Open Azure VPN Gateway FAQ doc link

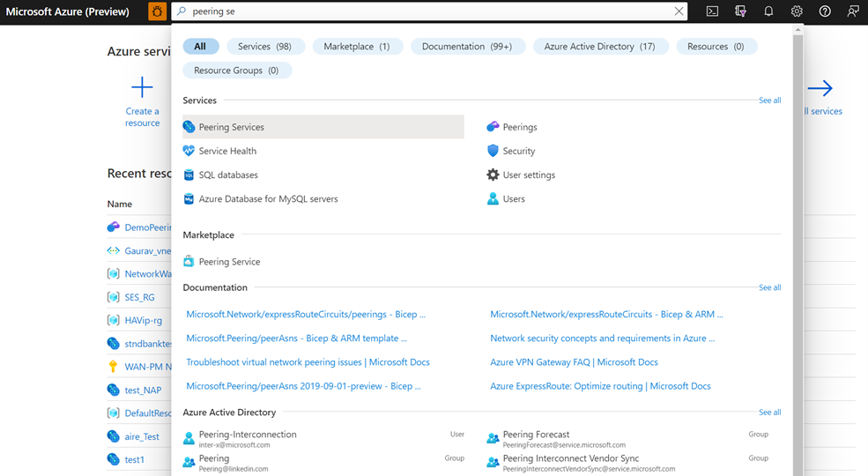574,362
